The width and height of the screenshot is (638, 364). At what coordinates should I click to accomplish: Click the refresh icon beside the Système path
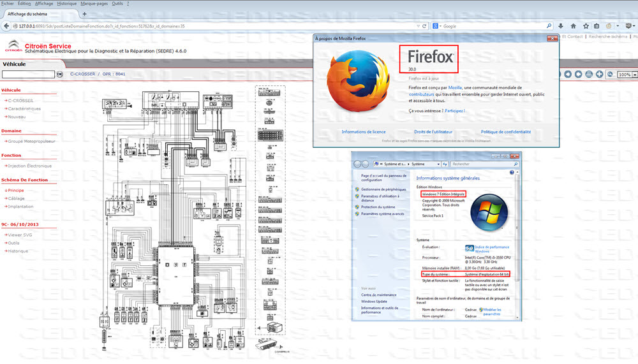[x=445, y=164]
